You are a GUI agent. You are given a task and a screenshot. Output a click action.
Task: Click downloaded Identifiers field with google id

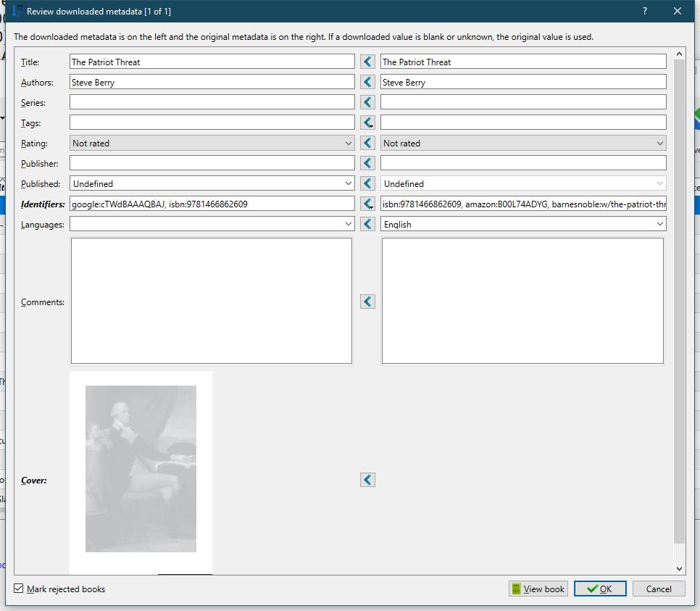click(x=212, y=204)
